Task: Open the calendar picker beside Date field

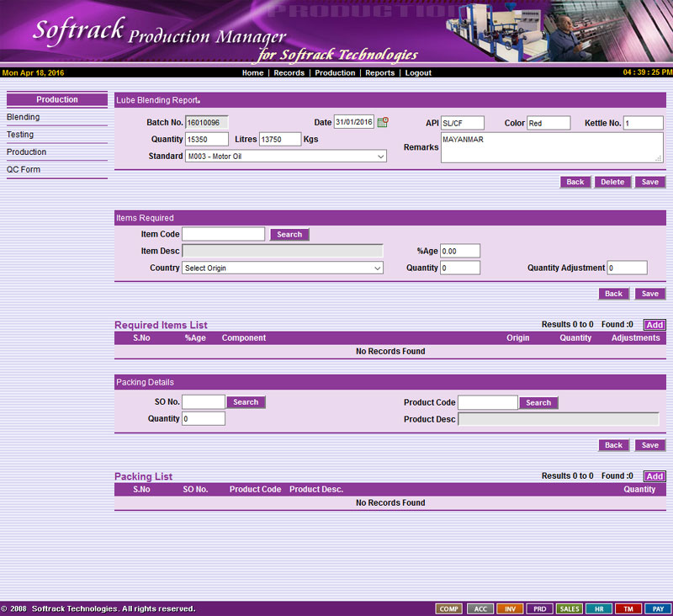Action: [x=383, y=123]
